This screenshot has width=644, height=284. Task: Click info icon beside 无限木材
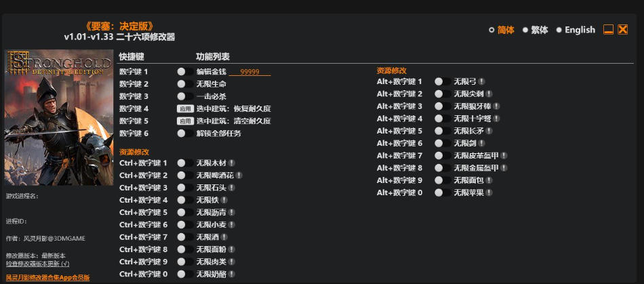point(232,163)
